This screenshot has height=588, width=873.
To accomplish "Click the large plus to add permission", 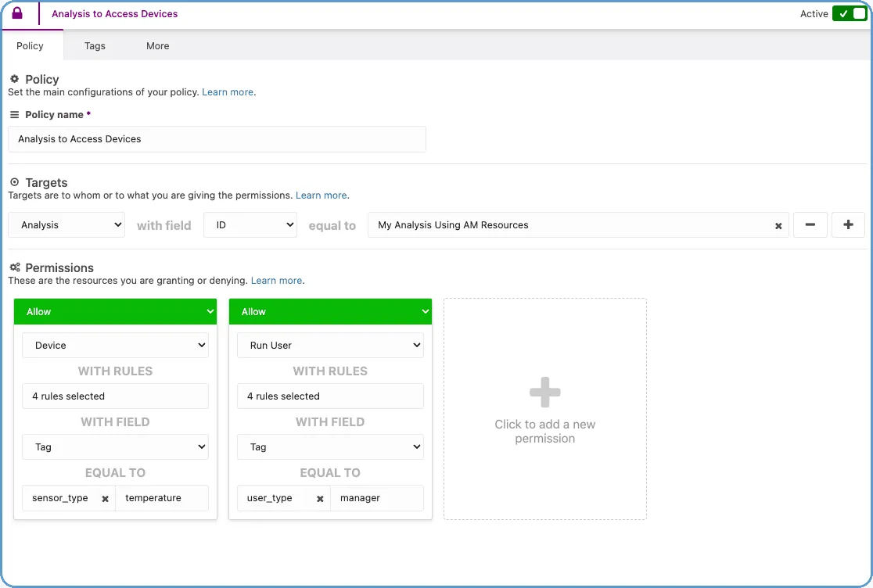I will [544, 393].
